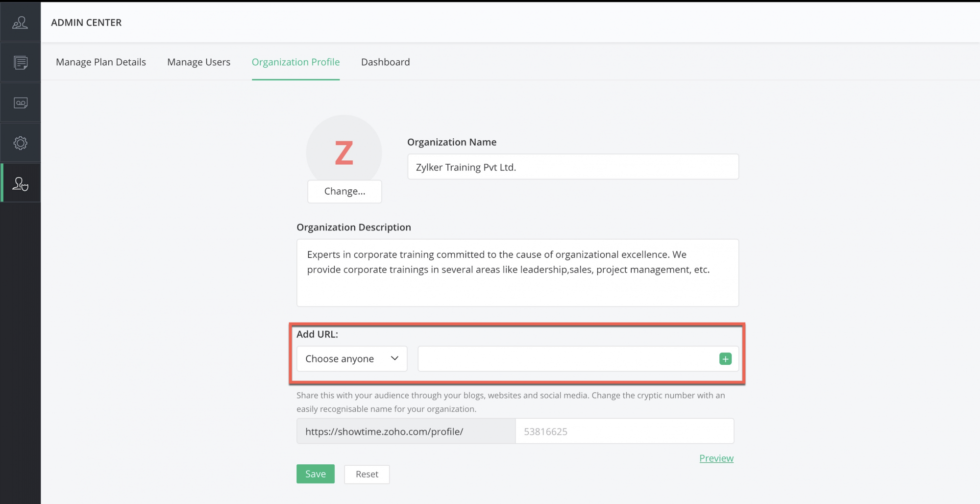Switch to Manage Plan Details tab
The height and width of the screenshot is (504, 980).
101,62
